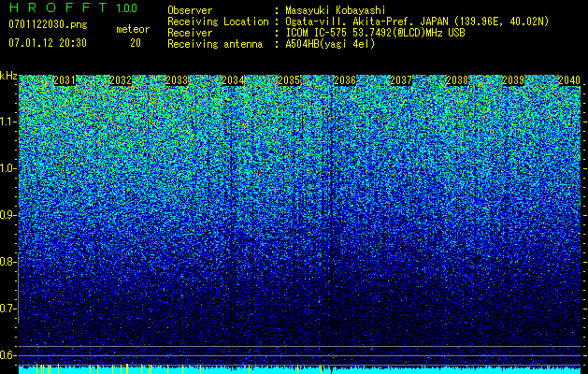Click the 0.6 kHz axis tick label

coord(7,355)
